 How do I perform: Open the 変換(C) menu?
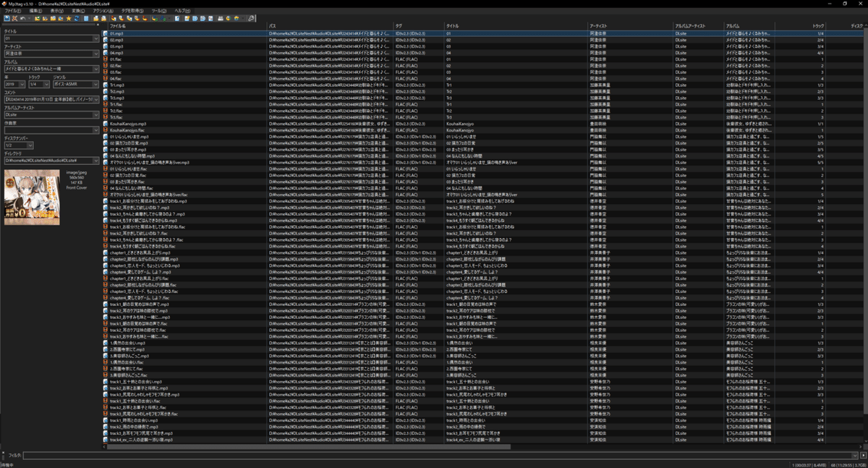click(78, 11)
